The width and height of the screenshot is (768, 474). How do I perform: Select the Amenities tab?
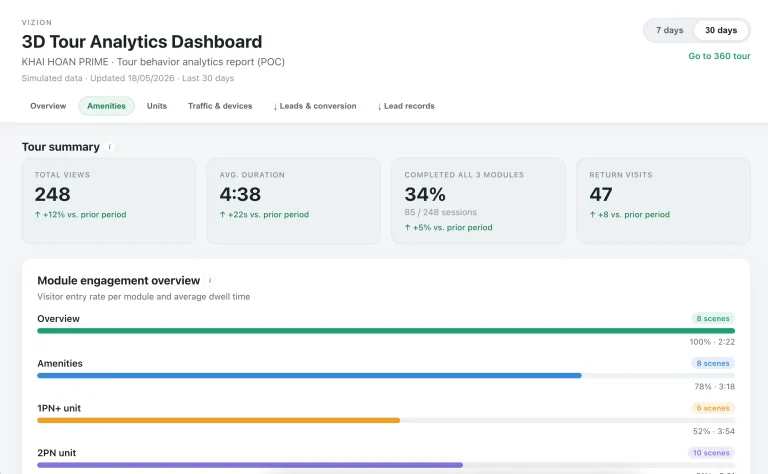click(106, 106)
